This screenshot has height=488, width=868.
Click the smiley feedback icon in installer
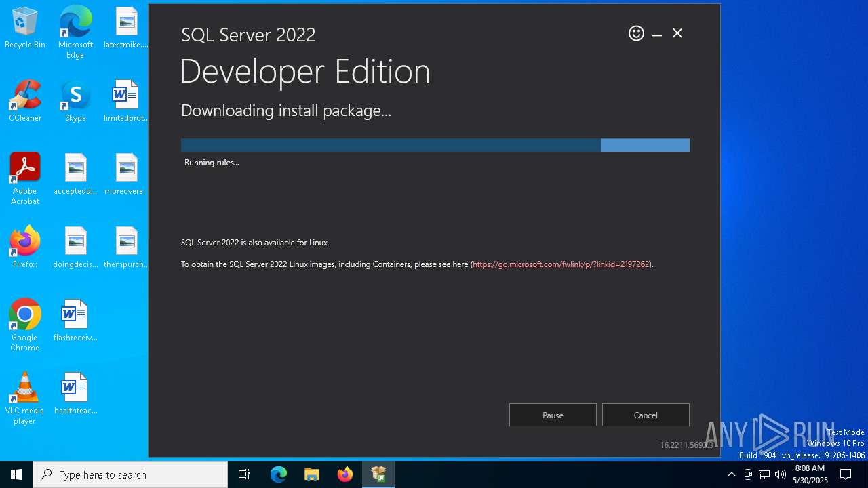point(636,33)
